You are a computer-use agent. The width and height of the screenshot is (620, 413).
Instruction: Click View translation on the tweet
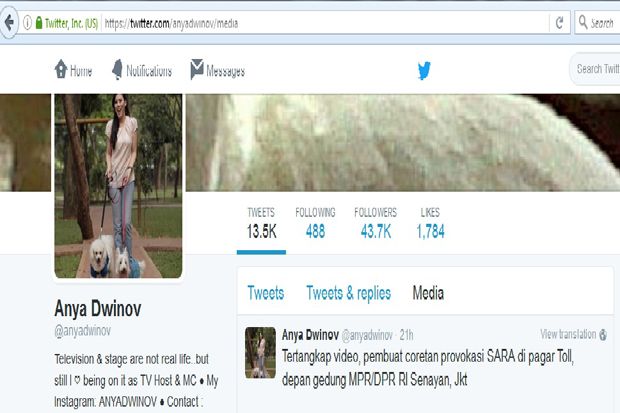568,334
